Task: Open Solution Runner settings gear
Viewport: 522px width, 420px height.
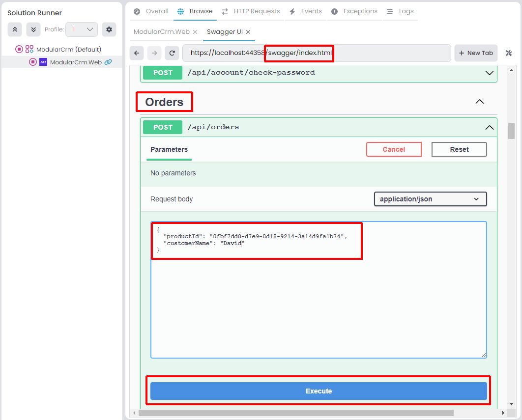Action: pyautogui.click(x=109, y=29)
